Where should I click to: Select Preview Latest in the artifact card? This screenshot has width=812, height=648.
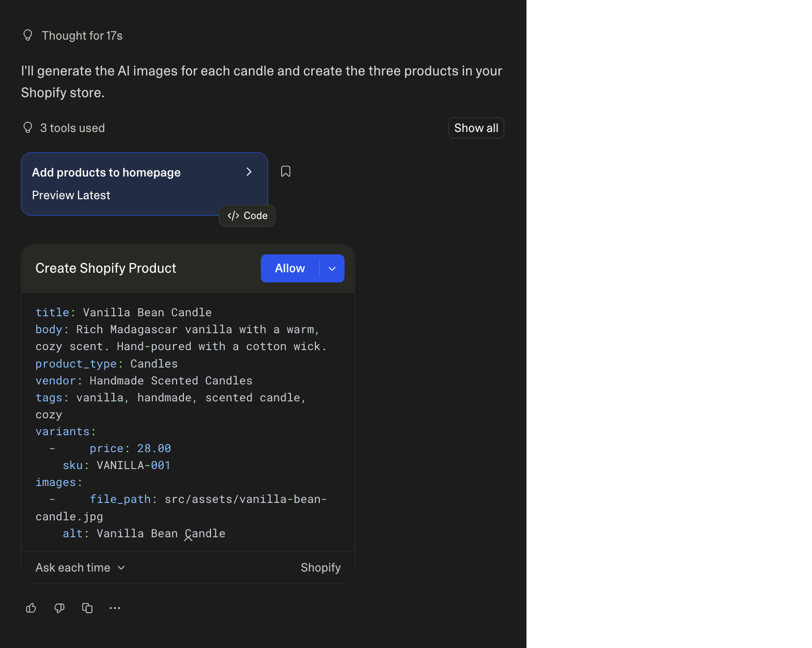point(71,195)
